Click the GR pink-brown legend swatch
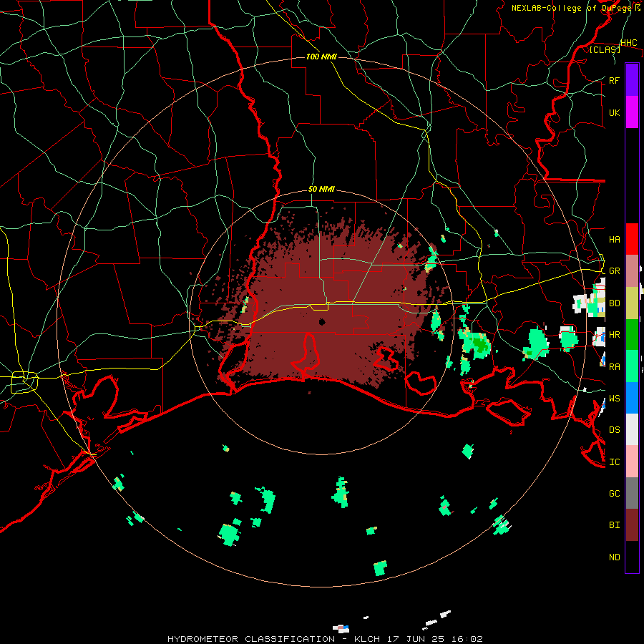Image resolution: width=644 pixels, height=644 pixels. tap(632, 271)
